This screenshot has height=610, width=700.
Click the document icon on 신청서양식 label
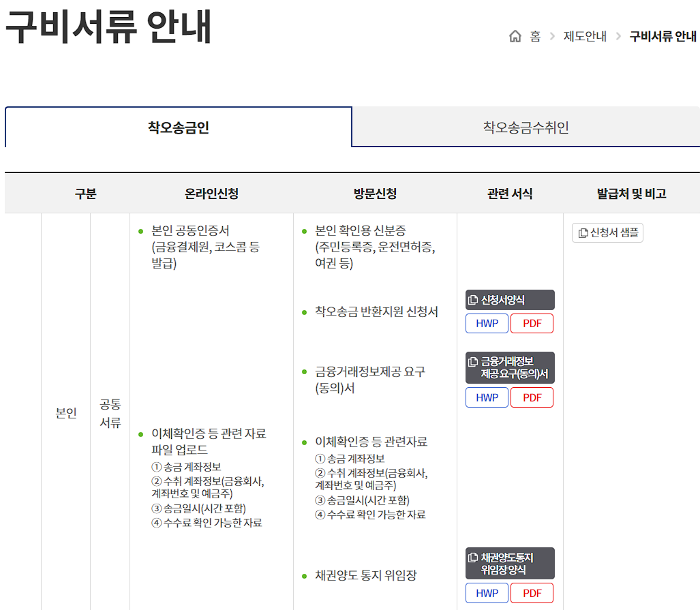point(473,299)
